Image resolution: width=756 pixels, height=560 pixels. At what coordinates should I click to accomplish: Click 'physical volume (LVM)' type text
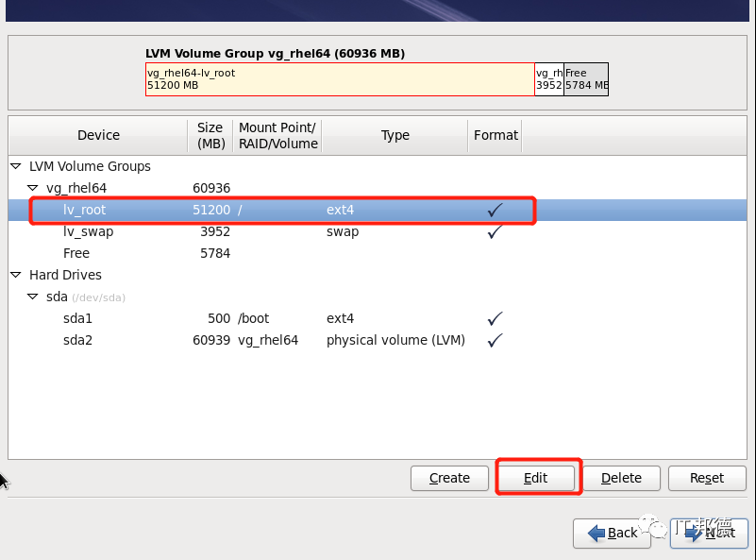click(x=395, y=341)
